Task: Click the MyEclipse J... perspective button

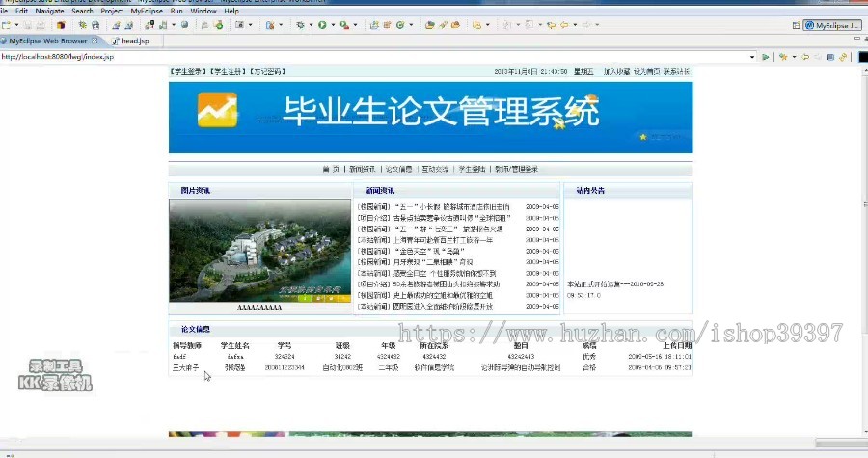Action: click(x=832, y=25)
